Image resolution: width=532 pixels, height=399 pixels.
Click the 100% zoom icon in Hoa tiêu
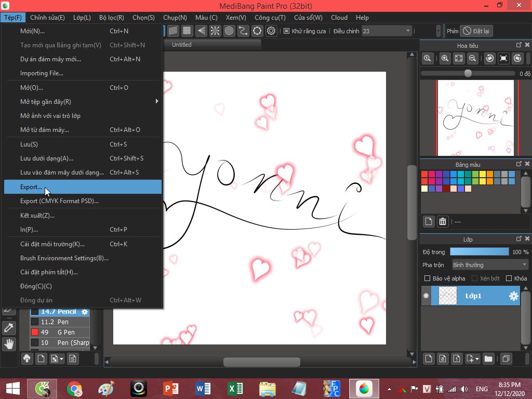click(x=428, y=58)
